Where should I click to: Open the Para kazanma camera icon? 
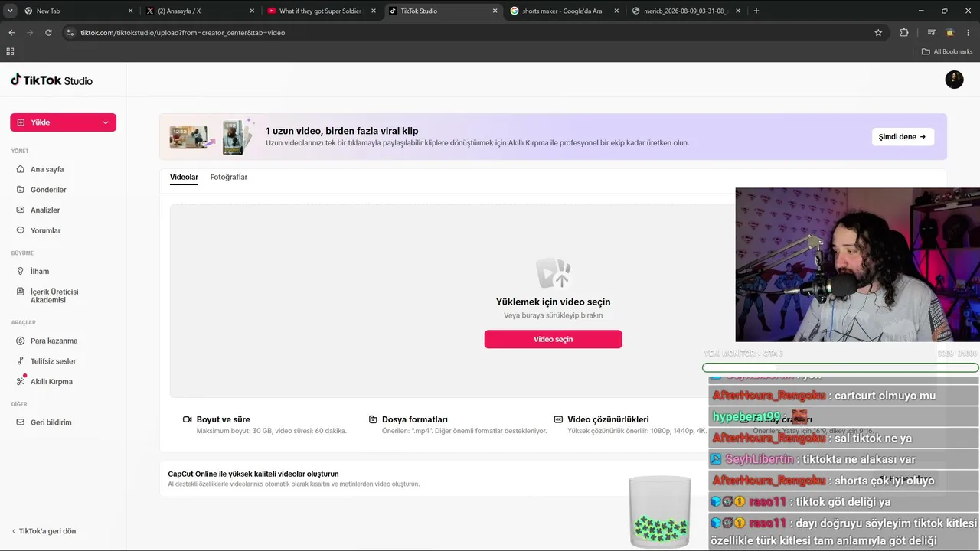pos(21,341)
